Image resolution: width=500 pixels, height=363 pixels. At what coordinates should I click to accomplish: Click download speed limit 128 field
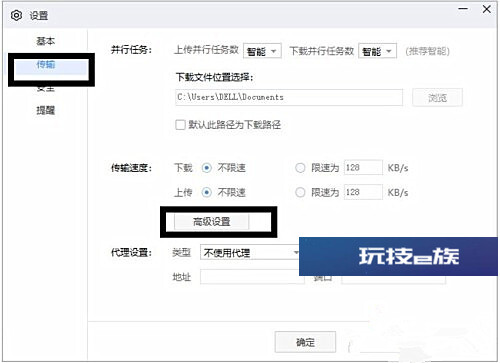[363, 167]
